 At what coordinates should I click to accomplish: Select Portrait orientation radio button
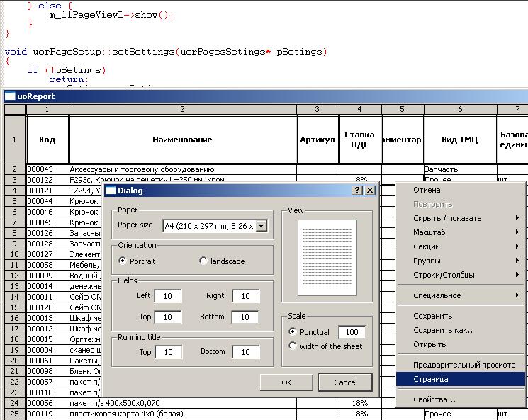(x=123, y=261)
